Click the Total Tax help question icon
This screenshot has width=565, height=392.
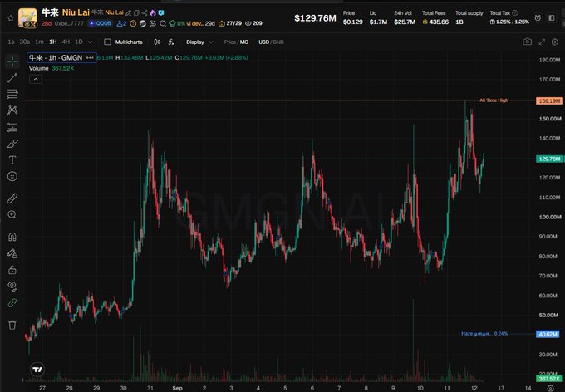click(515, 13)
